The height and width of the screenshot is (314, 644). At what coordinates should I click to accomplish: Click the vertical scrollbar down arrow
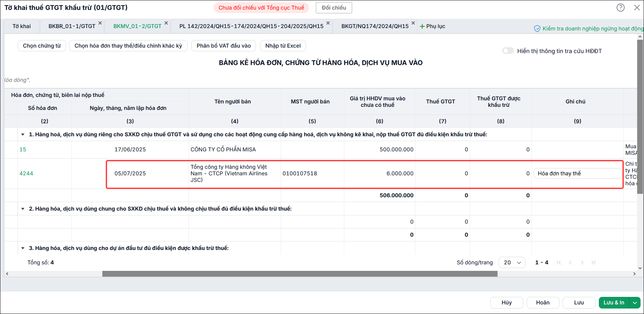coord(640,268)
